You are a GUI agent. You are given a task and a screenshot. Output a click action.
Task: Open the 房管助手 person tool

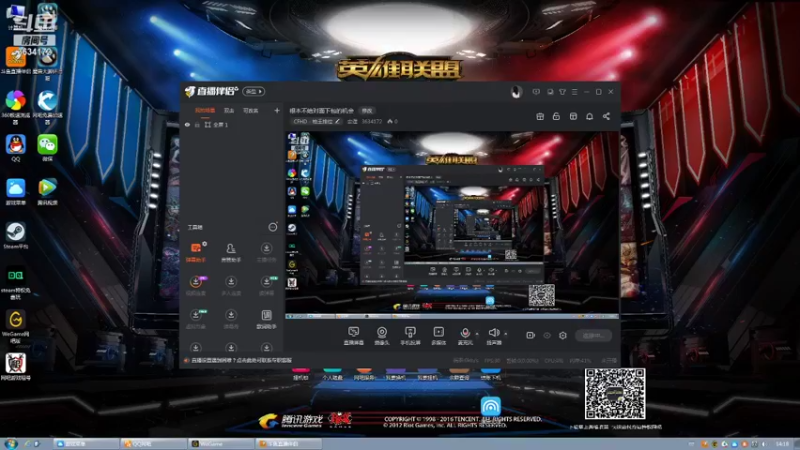(231, 252)
